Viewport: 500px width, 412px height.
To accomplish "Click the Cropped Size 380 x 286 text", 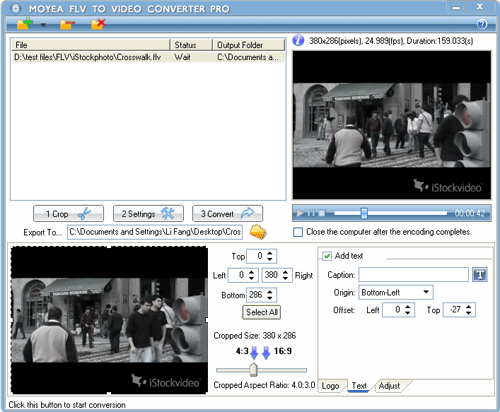I will point(255,336).
